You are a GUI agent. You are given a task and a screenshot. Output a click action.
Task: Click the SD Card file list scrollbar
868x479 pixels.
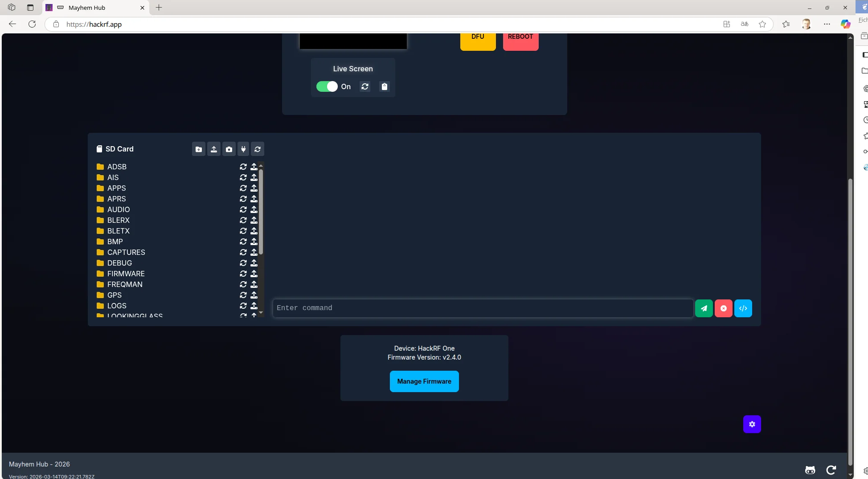pos(261,212)
